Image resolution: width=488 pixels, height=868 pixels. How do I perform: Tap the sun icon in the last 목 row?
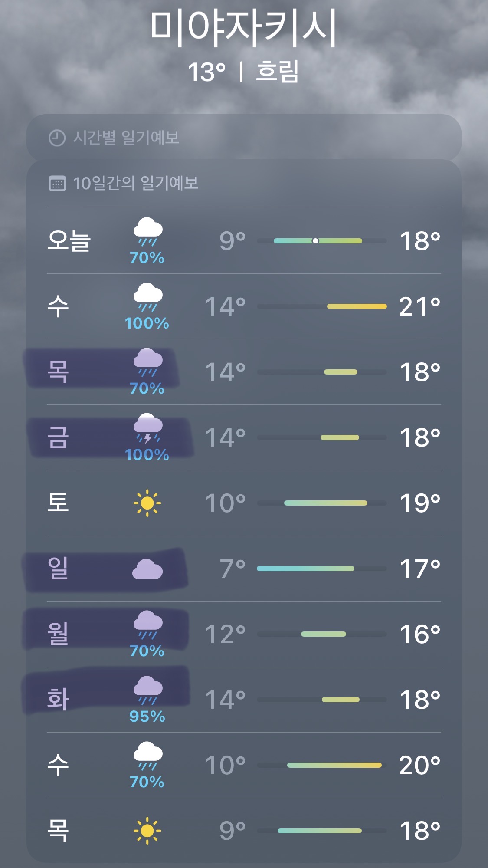tap(147, 831)
